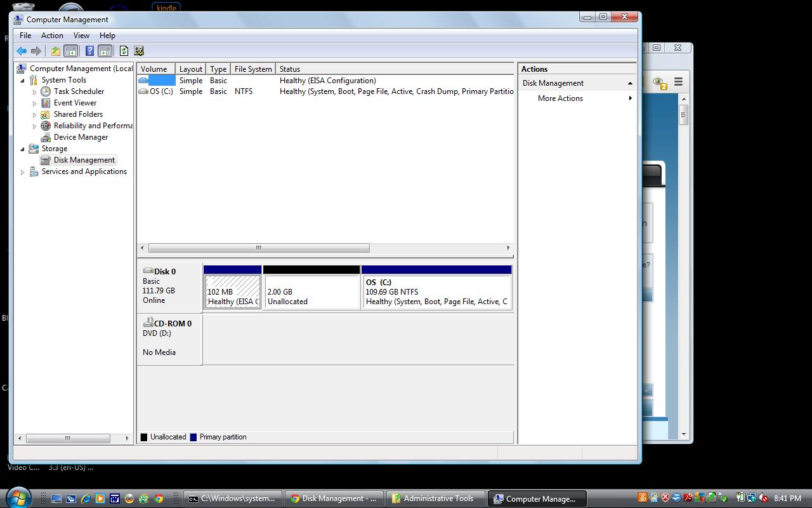This screenshot has height=508, width=812.
Task: Select the unnamed EISA Configuration volume row
Action: pos(325,81)
